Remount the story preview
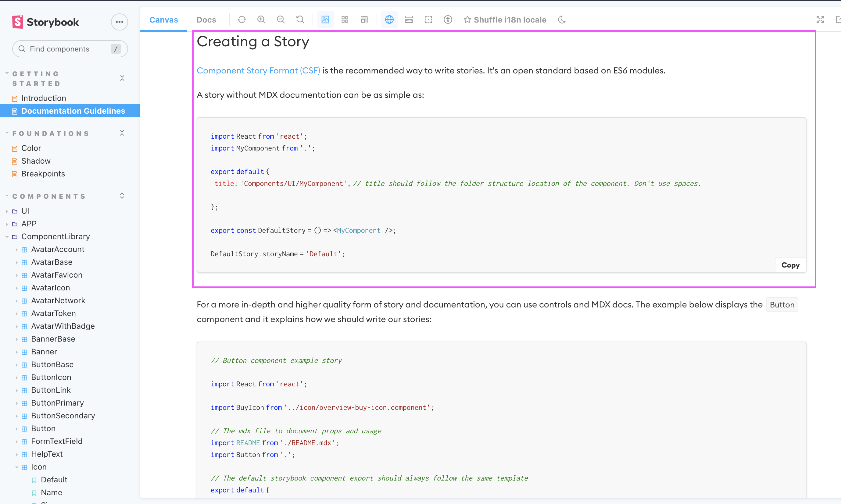Viewport: 841px width, 504px height. (x=242, y=20)
